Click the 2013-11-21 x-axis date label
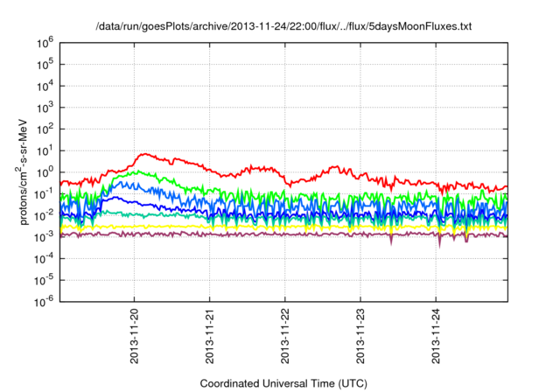Screen dimensions: 560x392 (210, 336)
